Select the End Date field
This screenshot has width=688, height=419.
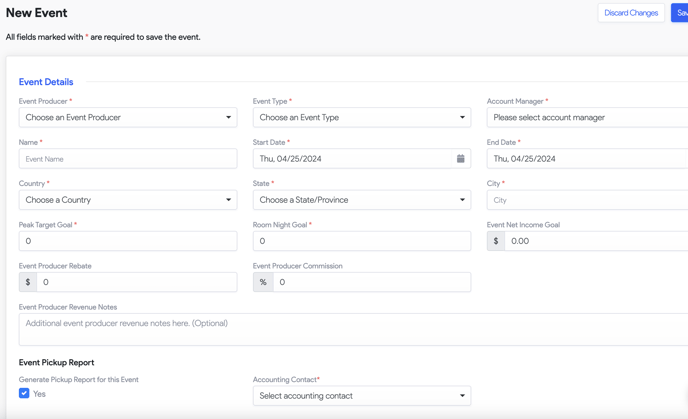point(586,159)
